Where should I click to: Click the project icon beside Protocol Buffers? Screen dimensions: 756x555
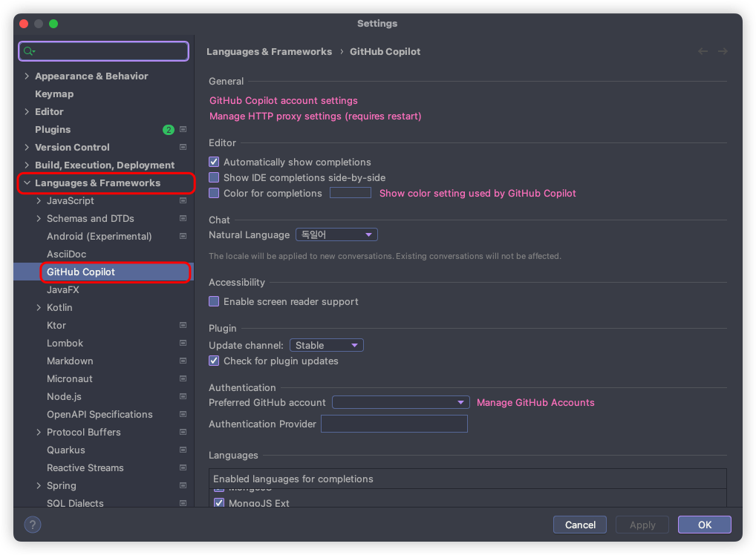183,432
